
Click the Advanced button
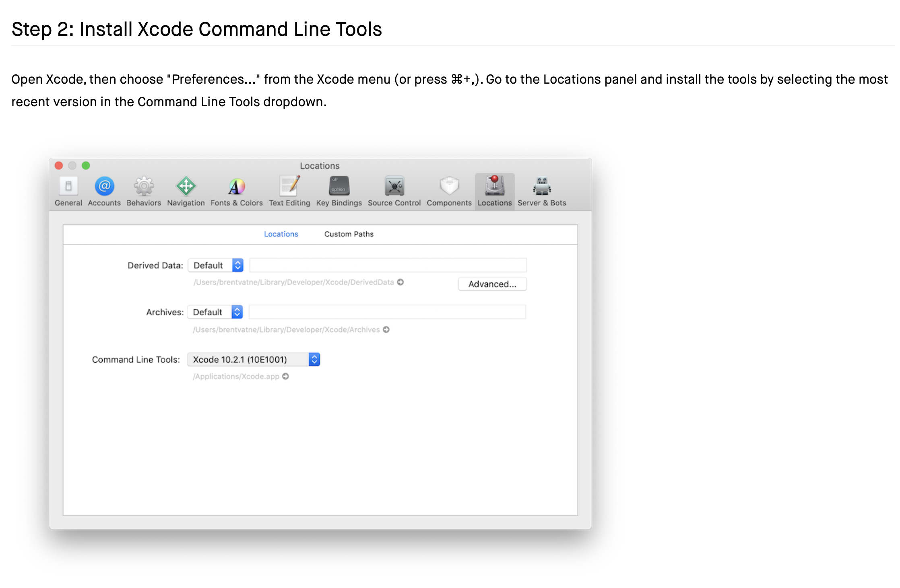[x=492, y=284]
